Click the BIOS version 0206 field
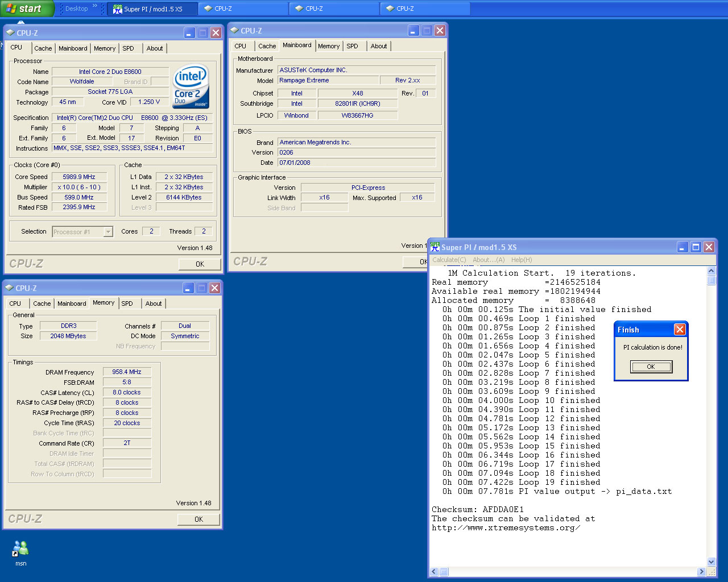728x582 pixels. point(357,153)
